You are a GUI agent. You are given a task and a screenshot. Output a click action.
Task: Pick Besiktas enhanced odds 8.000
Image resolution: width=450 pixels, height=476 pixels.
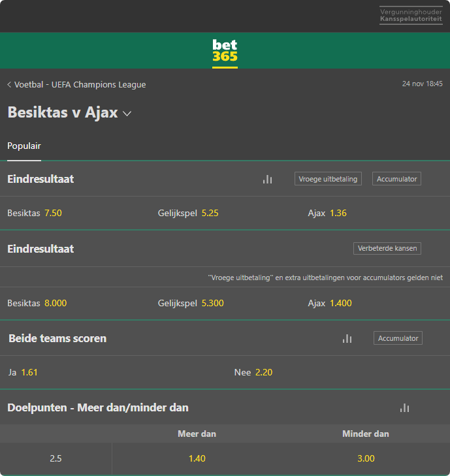(37, 303)
